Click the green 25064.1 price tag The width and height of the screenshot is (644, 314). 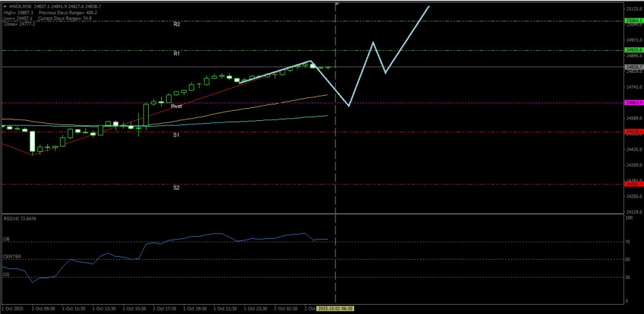(633, 21)
